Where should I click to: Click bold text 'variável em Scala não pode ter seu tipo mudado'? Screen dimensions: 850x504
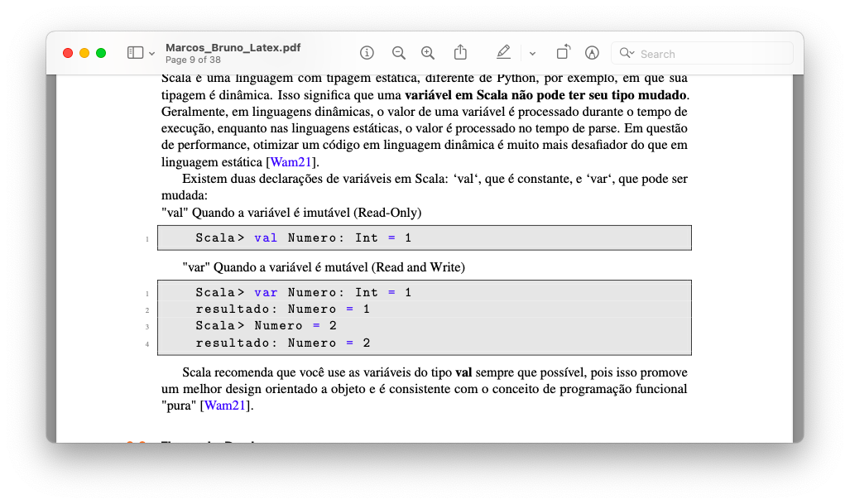(x=546, y=95)
